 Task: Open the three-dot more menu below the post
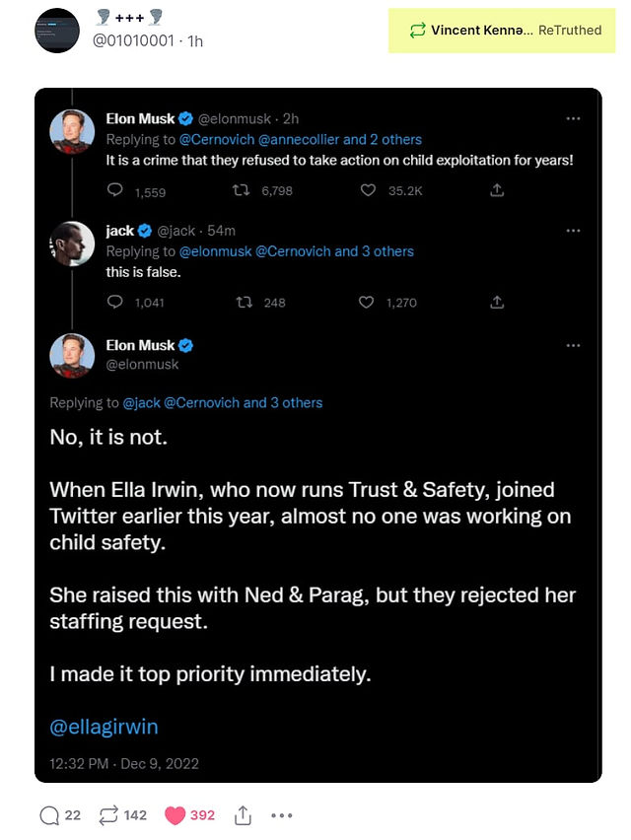[282, 815]
